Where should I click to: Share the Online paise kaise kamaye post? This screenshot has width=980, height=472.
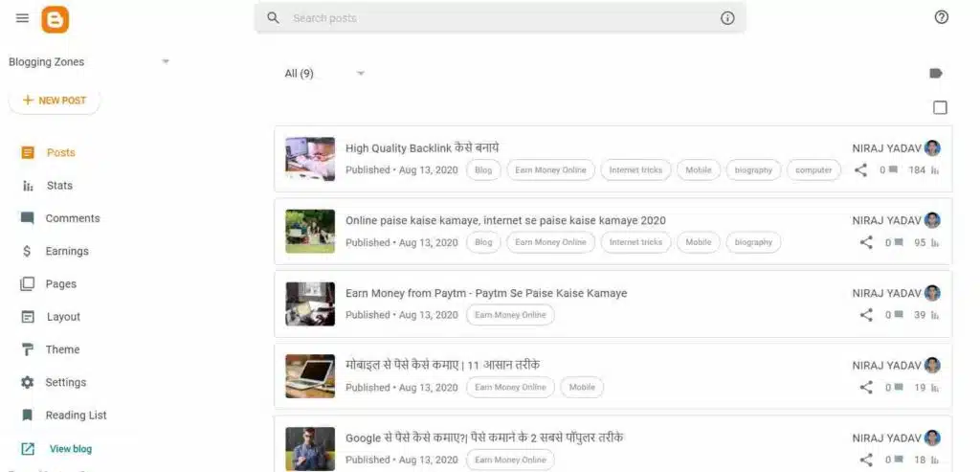(x=865, y=242)
